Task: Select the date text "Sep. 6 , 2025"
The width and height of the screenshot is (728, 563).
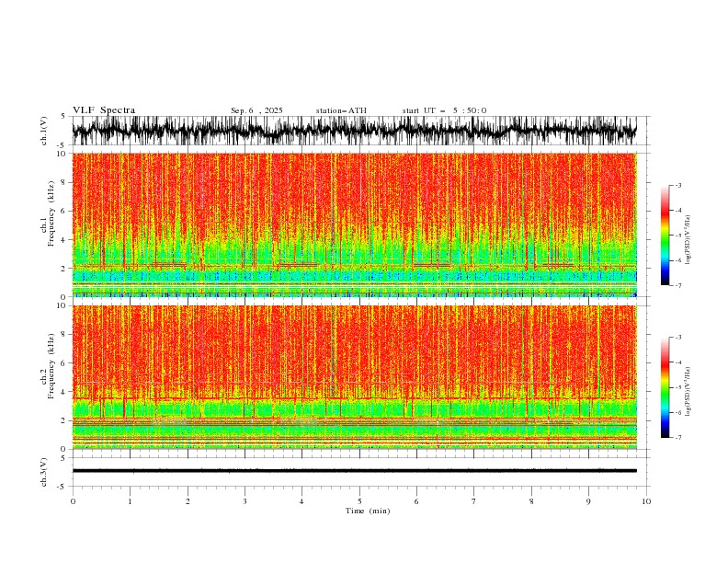Action: (x=256, y=110)
